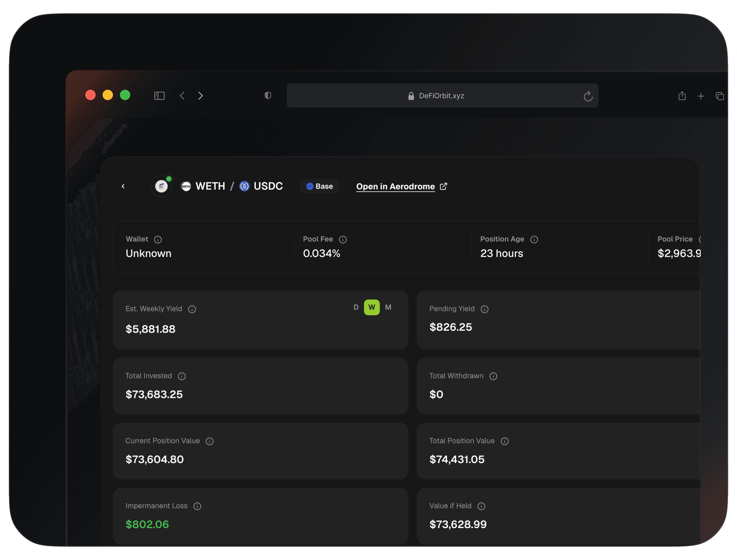Switch yield period to Daily (D)
737x560 pixels.
pos(356,307)
